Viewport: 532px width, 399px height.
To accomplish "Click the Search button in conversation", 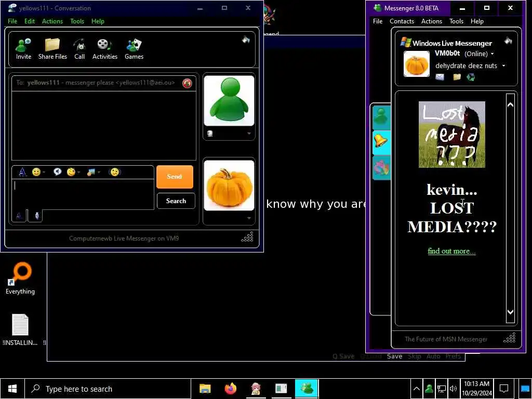I will point(176,201).
